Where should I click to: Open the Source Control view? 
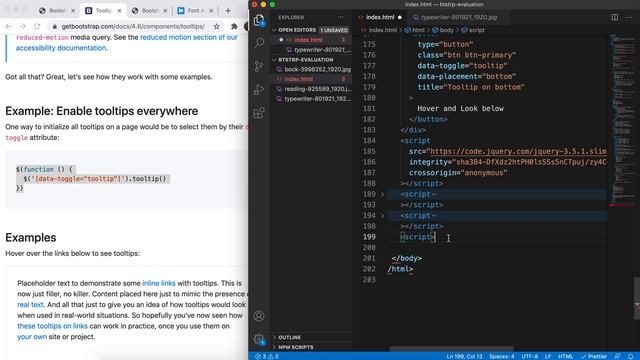click(259, 66)
